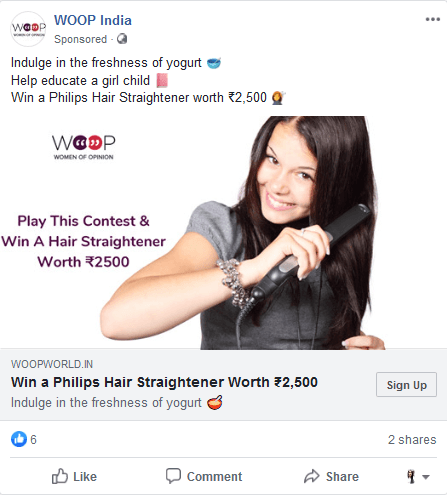The height and width of the screenshot is (495, 447).
Task: Click the blue like reaction icon
Action: [x=19, y=439]
